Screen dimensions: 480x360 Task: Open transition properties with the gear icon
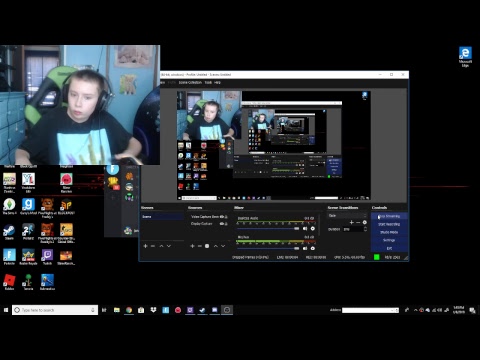click(365, 222)
